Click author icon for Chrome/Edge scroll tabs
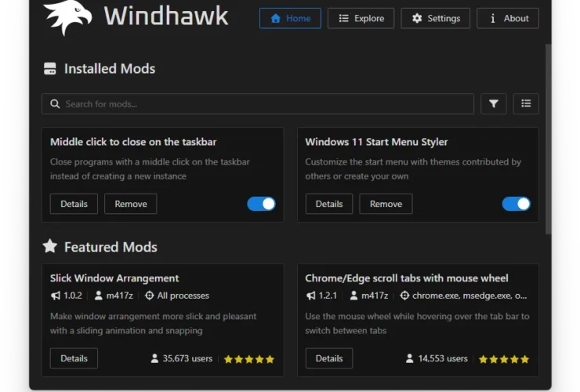580x392 pixels. 353,296
